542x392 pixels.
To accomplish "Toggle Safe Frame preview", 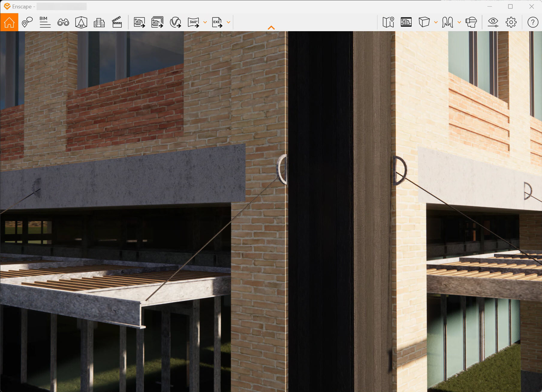I will tap(406, 22).
